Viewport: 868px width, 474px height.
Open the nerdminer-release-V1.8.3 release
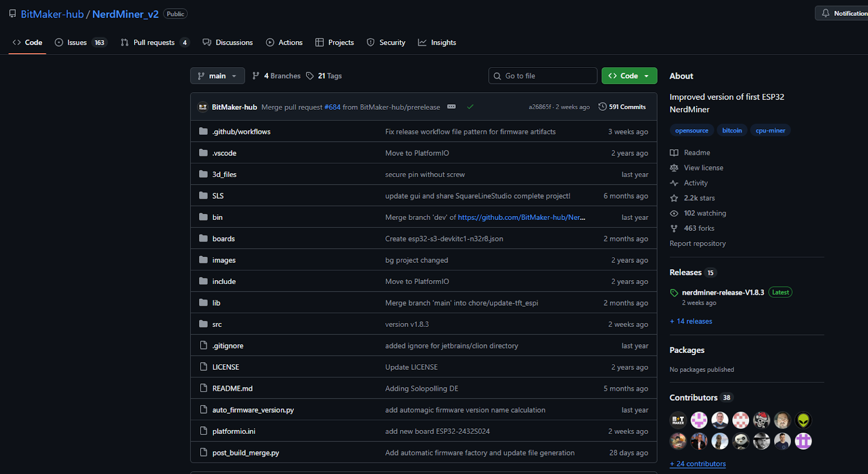(x=723, y=293)
